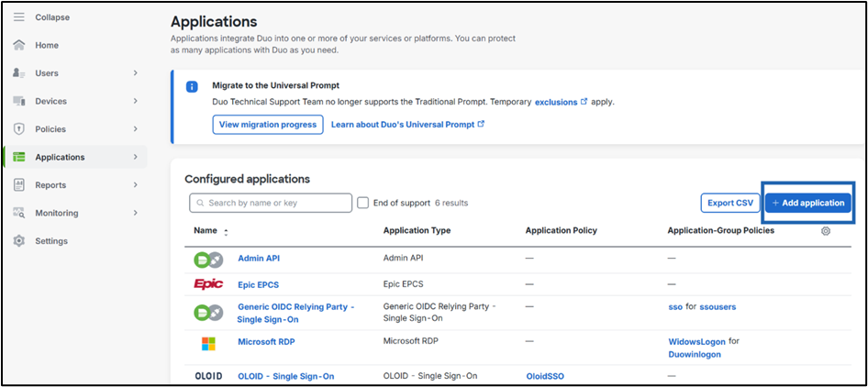
Task: Toggle the End of support checkbox
Action: [362, 203]
